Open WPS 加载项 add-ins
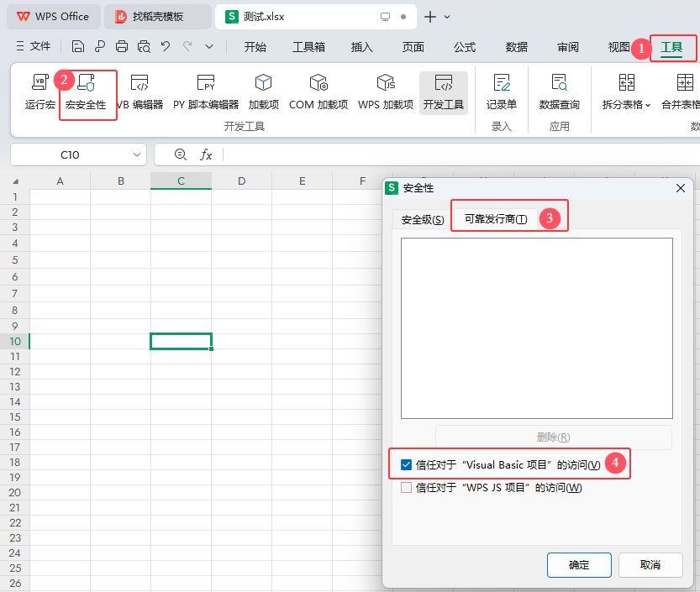Screen dimensions: 700x592 pyautogui.click(x=386, y=83)
